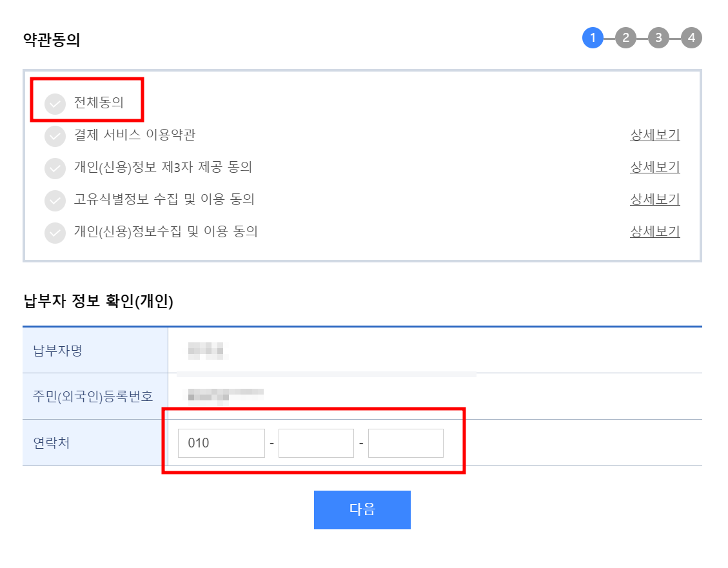
Task: Open 상세보기 for 개인(신용)정보 제3자 제공 동의
Action: (654, 168)
